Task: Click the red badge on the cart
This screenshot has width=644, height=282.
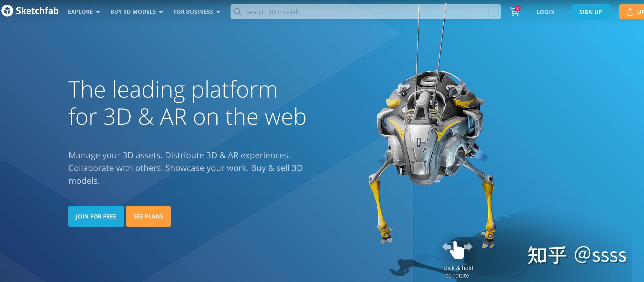Action: pyautogui.click(x=517, y=8)
